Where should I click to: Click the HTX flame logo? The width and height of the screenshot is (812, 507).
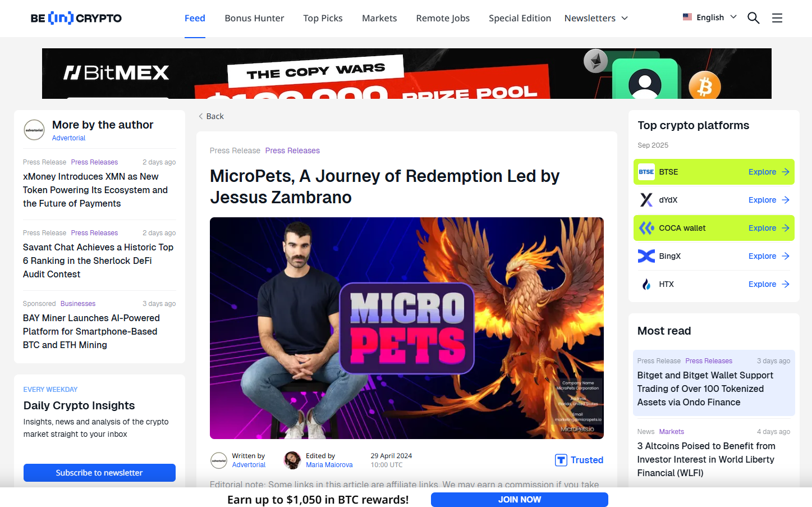(646, 284)
